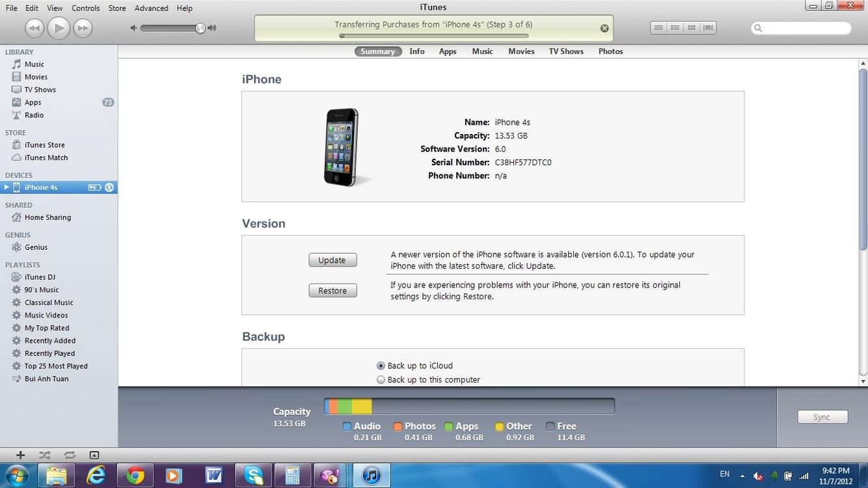This screenshot has width=868, height=488.
Task: Open the Help menu
Action: (185, 8)
